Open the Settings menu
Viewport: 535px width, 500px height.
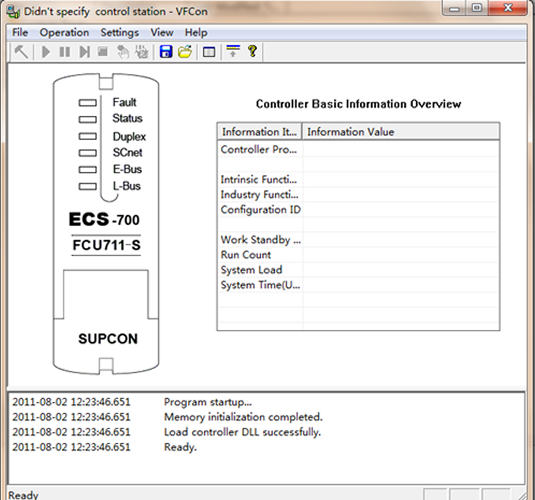(x=120, y=32)
